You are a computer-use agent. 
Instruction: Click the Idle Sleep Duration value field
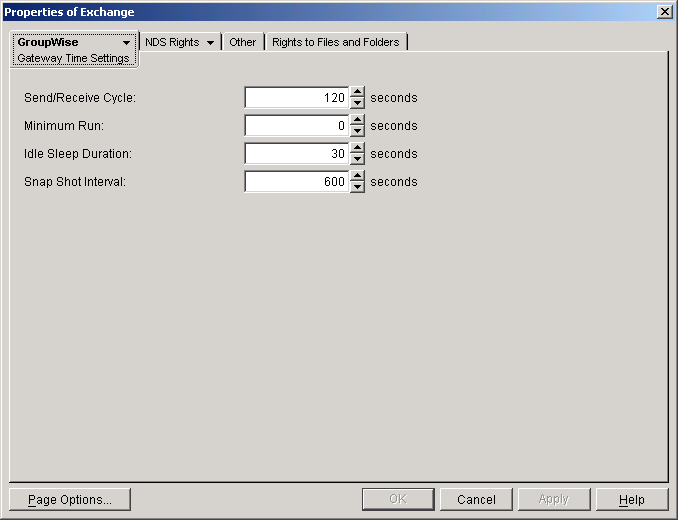297,154
